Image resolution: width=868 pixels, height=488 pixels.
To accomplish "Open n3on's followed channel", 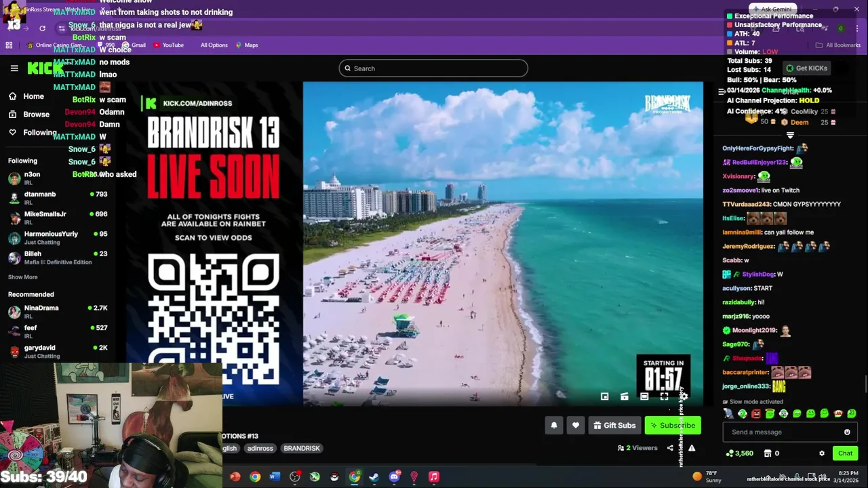I will 58,178.
